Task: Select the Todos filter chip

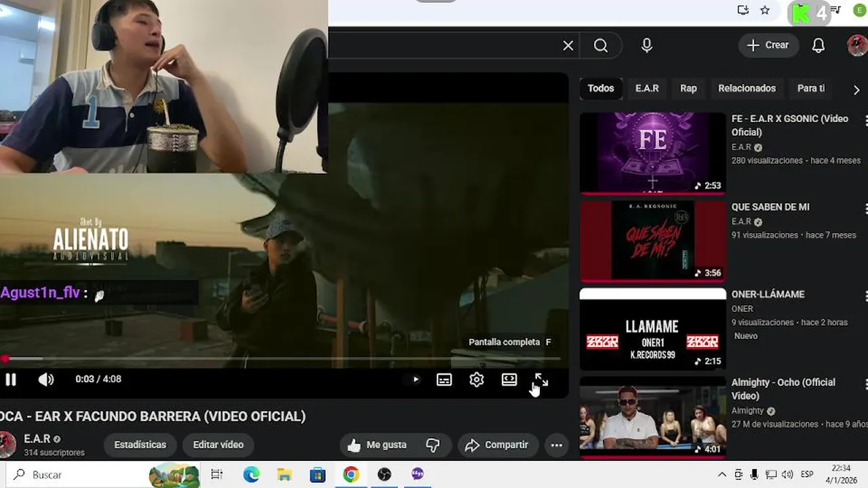Action: point(601,88)
